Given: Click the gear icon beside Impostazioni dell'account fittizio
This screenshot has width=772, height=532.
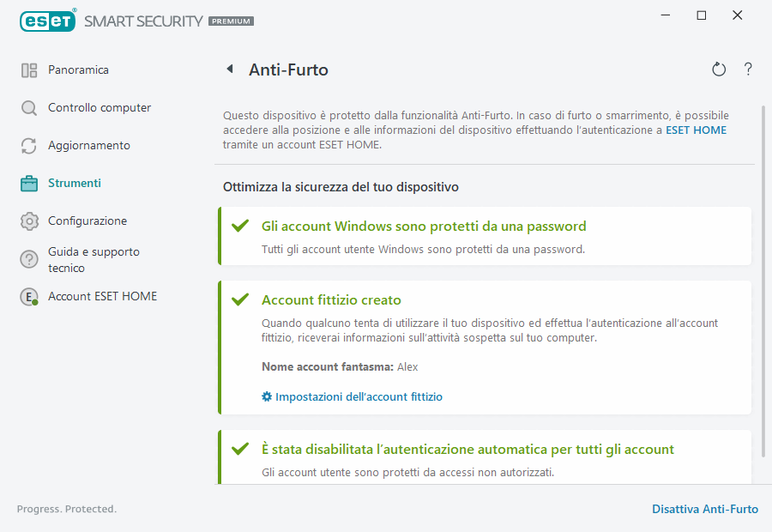Looking at the screenshot, I should (266, 396).
